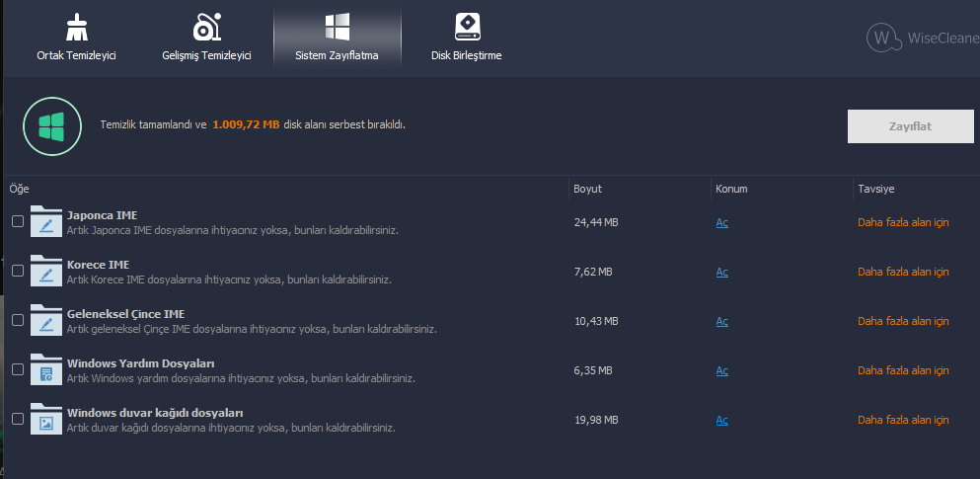This screenshot has height=479, width=980.
Task: Open the Disk Birleştirme tab
Action: tap(466, 38)
